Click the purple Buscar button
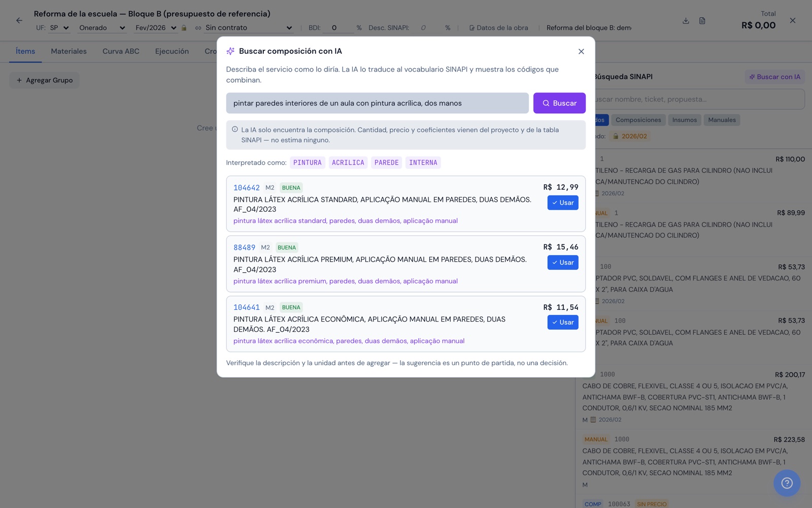Viewport: 812px width, 508px height. pyautogui.click(x=559, y=103)
